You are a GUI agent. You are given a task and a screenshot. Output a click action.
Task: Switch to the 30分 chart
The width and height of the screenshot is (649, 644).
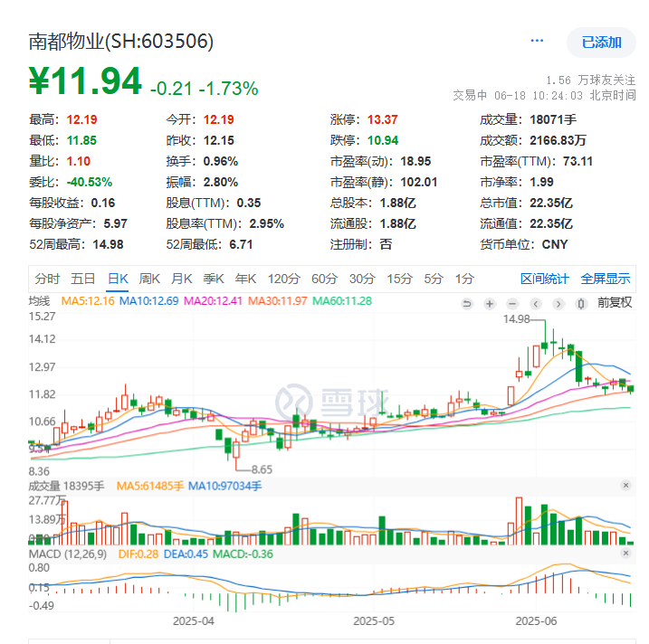[x=362, y=279]
